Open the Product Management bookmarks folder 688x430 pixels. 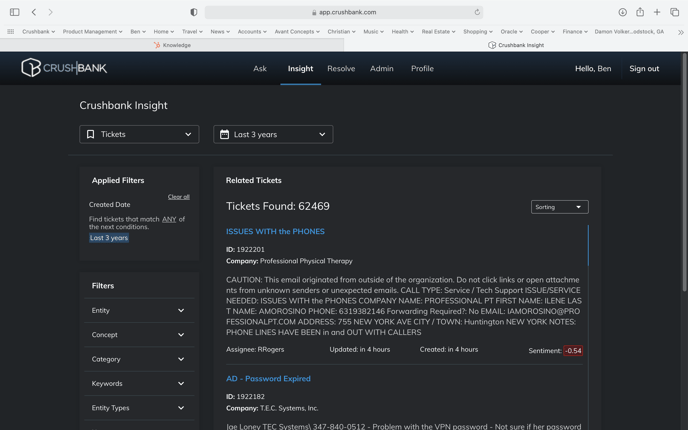[93, 32]
